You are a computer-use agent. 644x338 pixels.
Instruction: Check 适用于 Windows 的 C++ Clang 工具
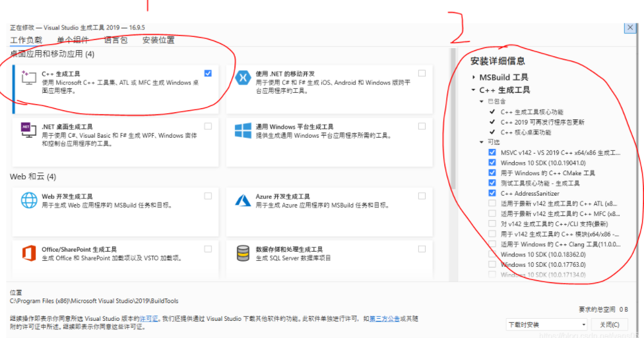pos(492,244)
